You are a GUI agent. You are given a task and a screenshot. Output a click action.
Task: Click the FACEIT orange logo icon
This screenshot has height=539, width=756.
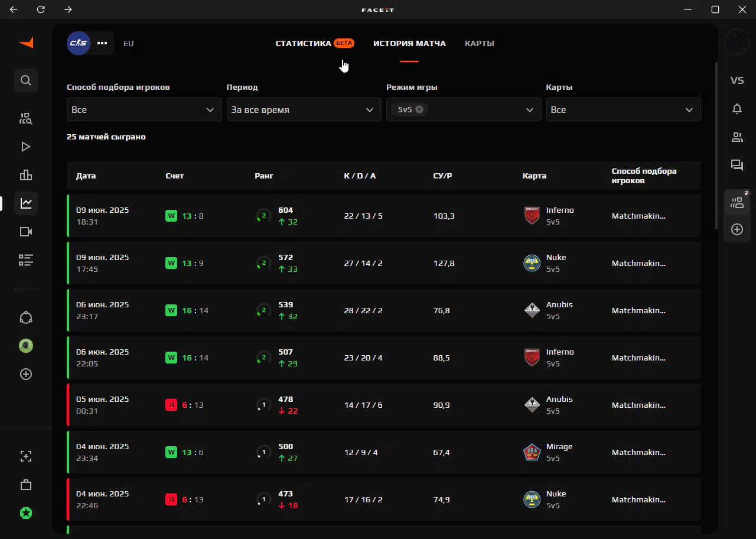26,43
